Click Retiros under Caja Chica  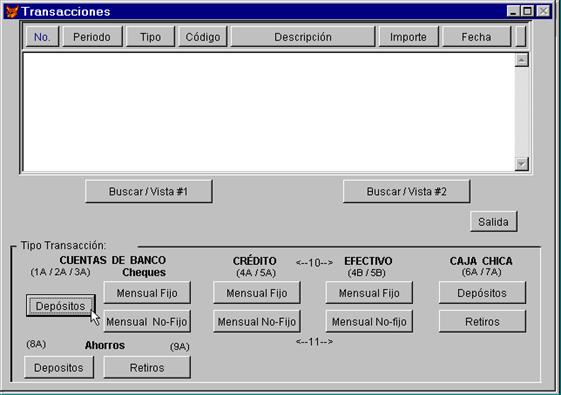click(x=482, y=322)
